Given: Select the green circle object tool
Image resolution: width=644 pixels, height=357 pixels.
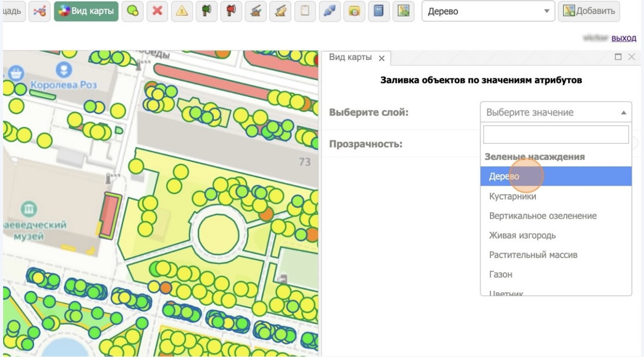Looking at the screenshot, I should (x=132, y=11).
